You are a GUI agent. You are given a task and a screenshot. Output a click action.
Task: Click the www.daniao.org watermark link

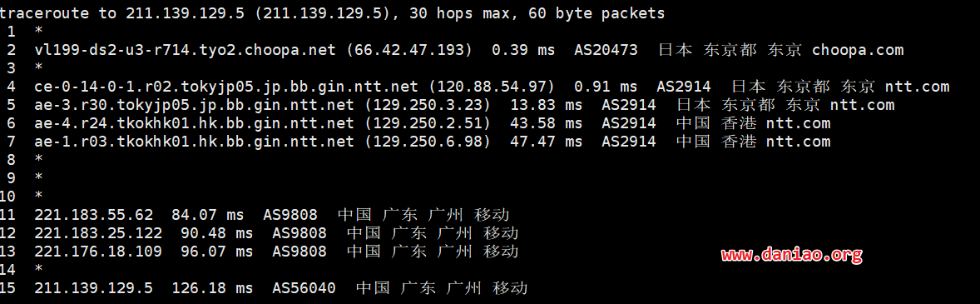click(792, 255)
